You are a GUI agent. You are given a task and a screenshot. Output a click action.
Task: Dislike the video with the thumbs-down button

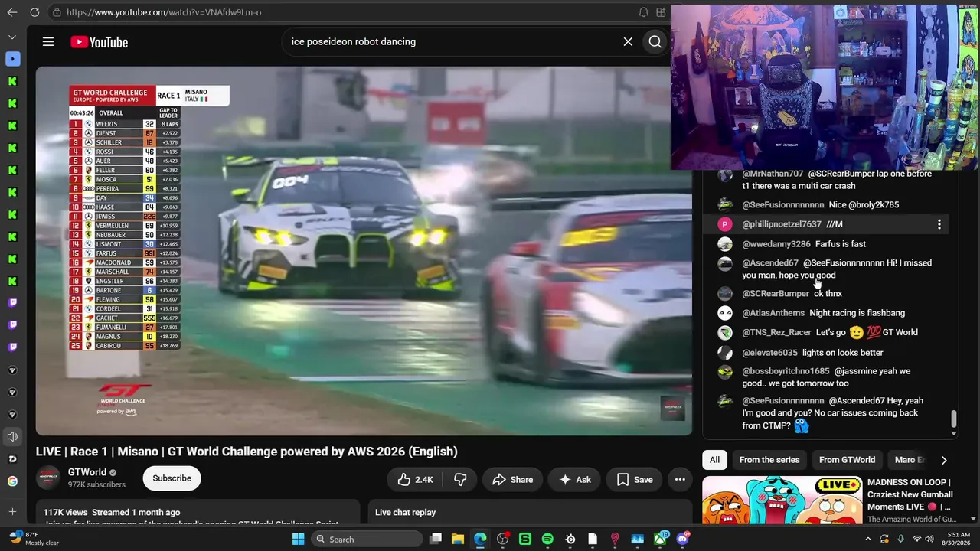[x=461, y=480]
